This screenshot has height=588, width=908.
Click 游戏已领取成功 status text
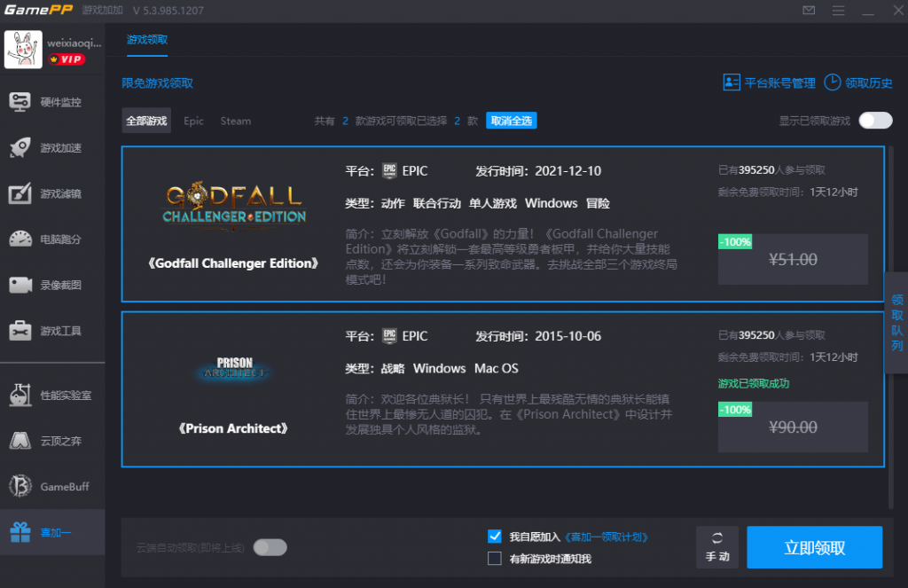pos(754,383)
